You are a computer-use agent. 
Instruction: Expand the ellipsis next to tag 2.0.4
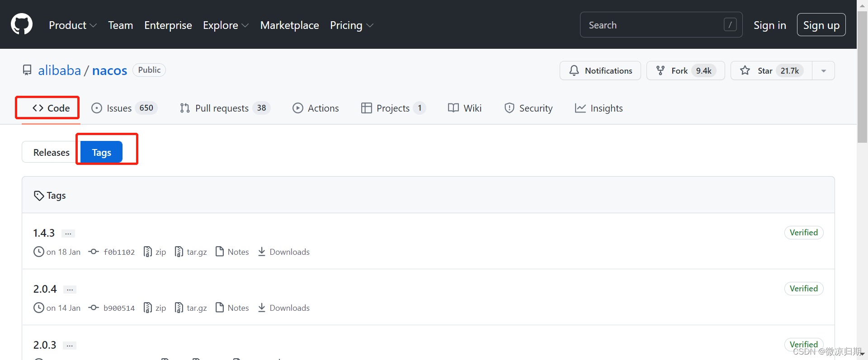pos(70,290)
